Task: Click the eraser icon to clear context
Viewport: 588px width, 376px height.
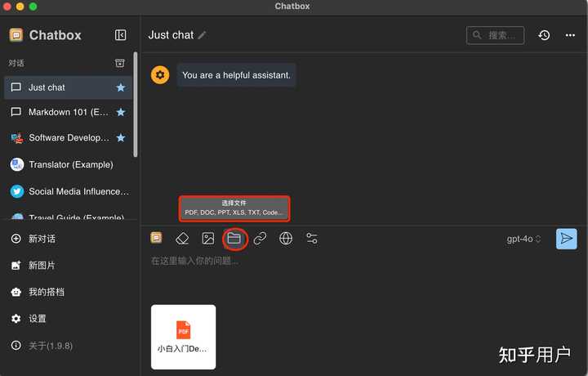Action: pos(182,239)
